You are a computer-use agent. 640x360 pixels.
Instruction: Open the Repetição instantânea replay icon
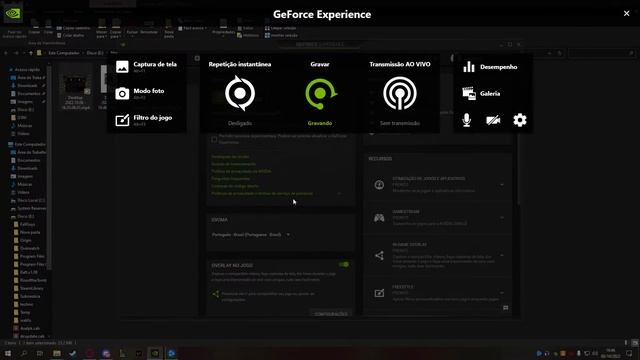(240, 93)
